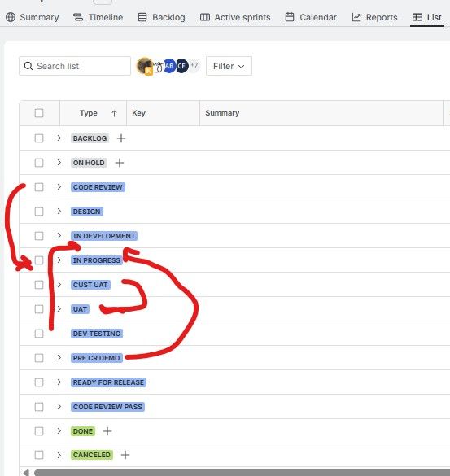Select the AB user avatar
Viewport: 450px width, 476px height.
point(169,66)
